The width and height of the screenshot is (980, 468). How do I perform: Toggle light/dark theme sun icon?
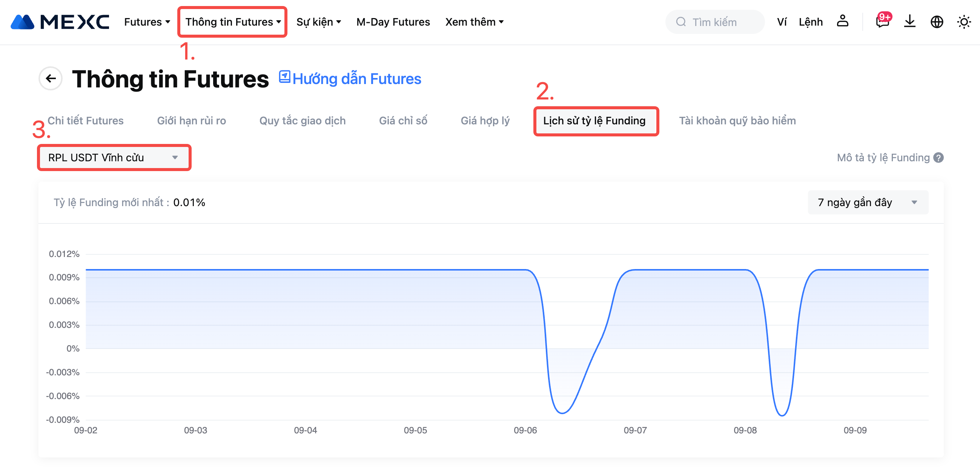tap(964, 22)
